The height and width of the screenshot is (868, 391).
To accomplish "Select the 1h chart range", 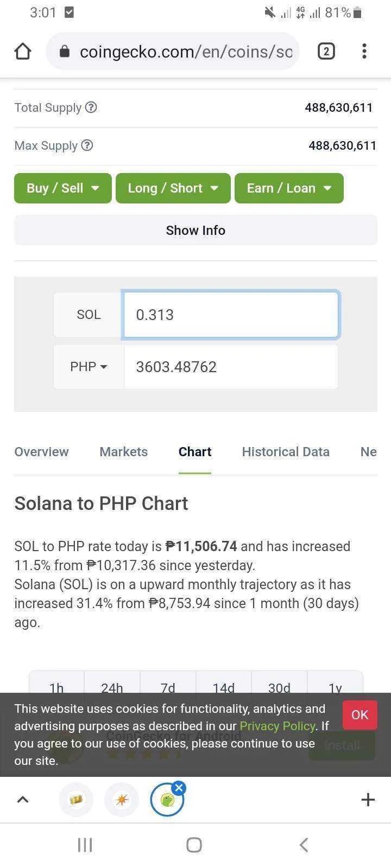I will click(56, 682).
